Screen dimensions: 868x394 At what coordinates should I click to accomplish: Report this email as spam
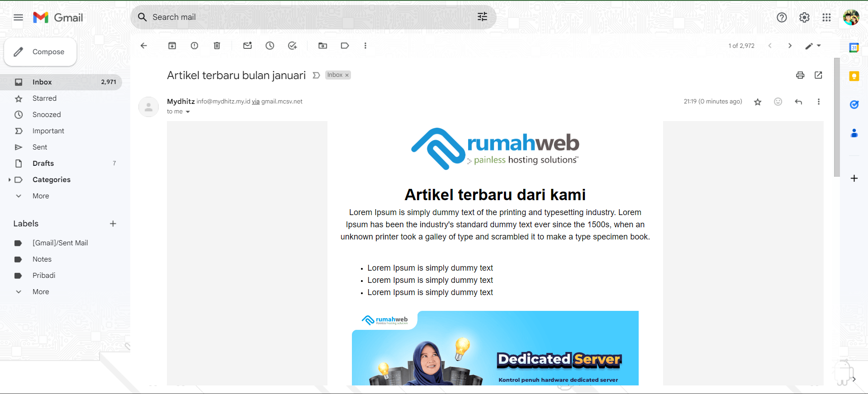click(194, 46)
